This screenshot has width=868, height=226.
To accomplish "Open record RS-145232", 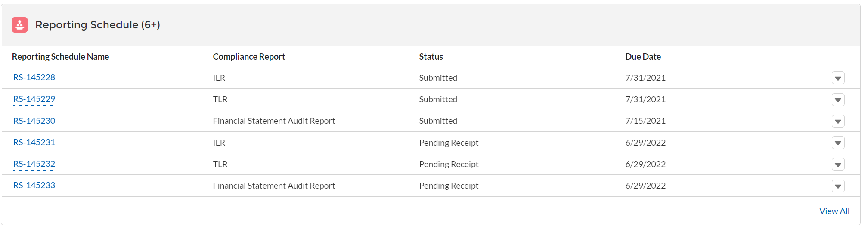I will (34, 164).
